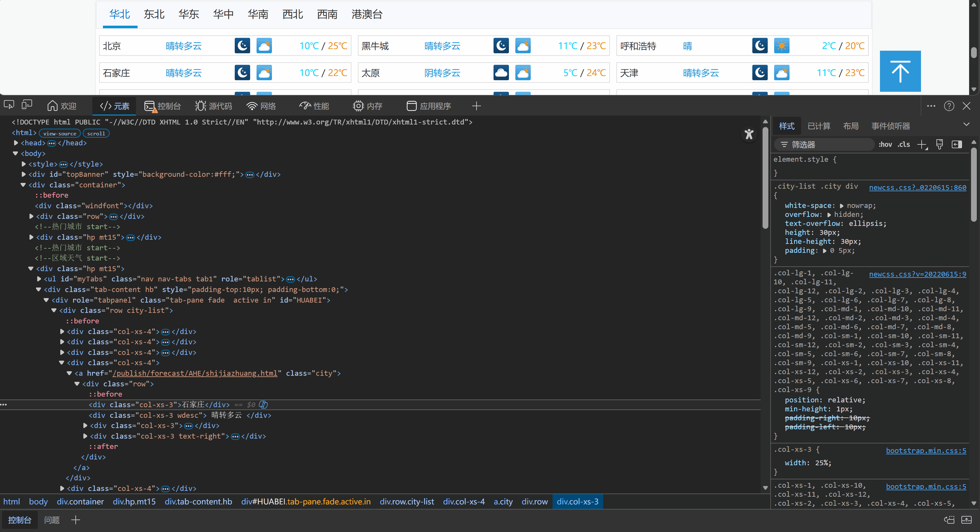Image resolution: width=980 pixels, height=532 pixels.
Task: Toggle the scroll badge on html element
Action: pyautogui.click(x=96, y=133)
